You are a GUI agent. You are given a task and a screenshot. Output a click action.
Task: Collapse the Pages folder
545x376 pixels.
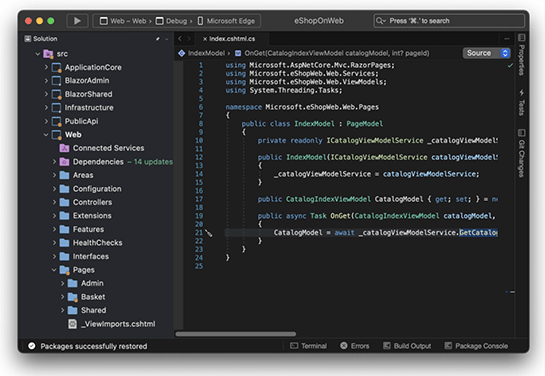[54, 270]
